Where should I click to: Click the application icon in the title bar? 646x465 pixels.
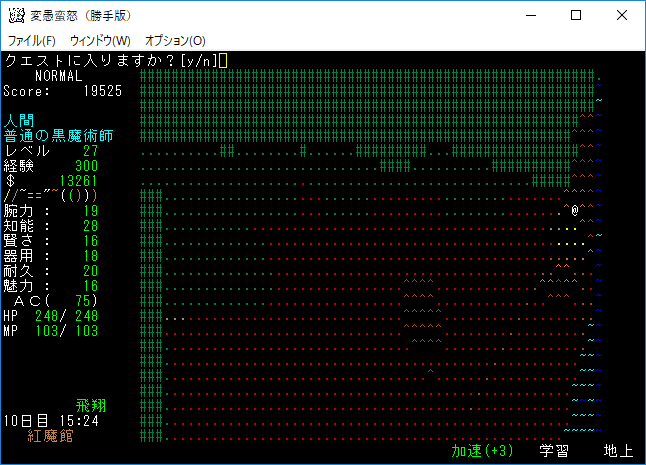tap(17, 15)
